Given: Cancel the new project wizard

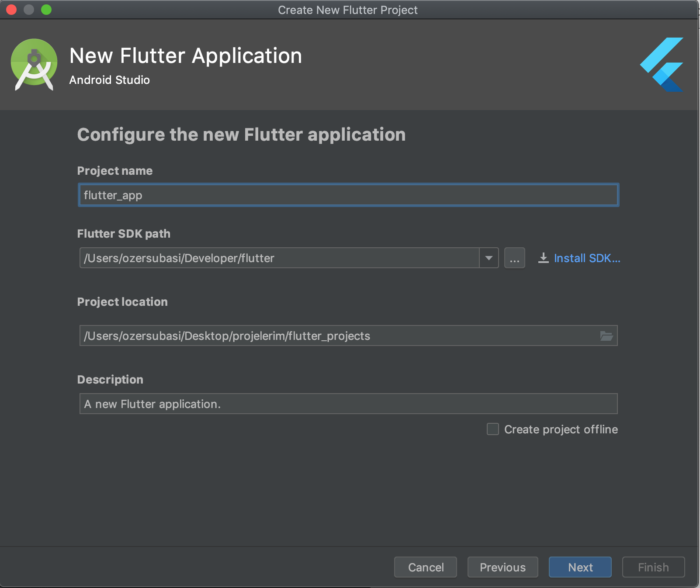Looking at the screenshot, I should pyautogui.click(x=426, y=567).
